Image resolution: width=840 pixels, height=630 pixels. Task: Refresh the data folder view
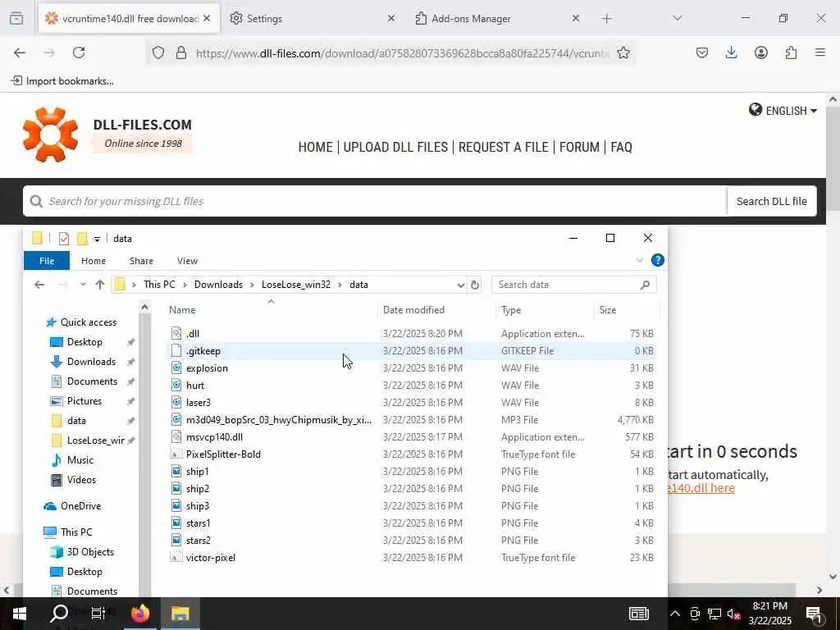point(475,285)
